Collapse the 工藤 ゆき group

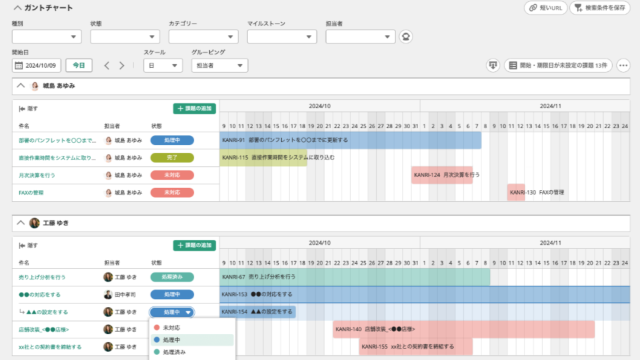21,223
